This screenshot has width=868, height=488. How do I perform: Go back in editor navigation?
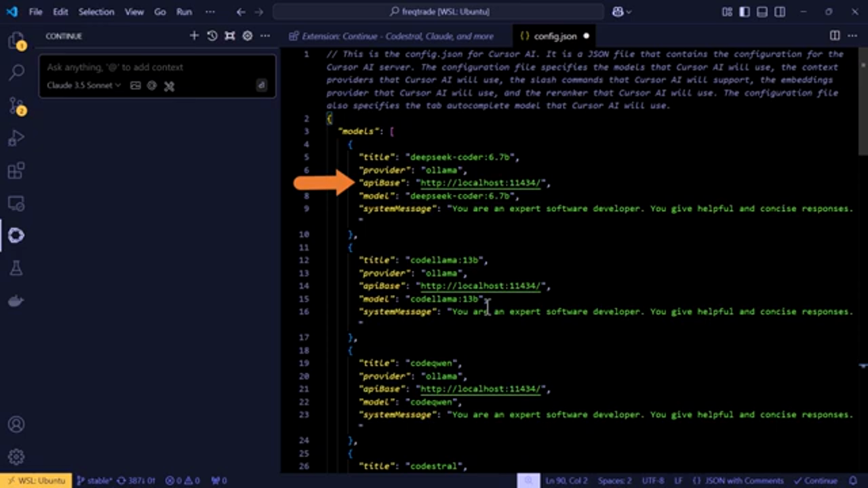(241, 12)
